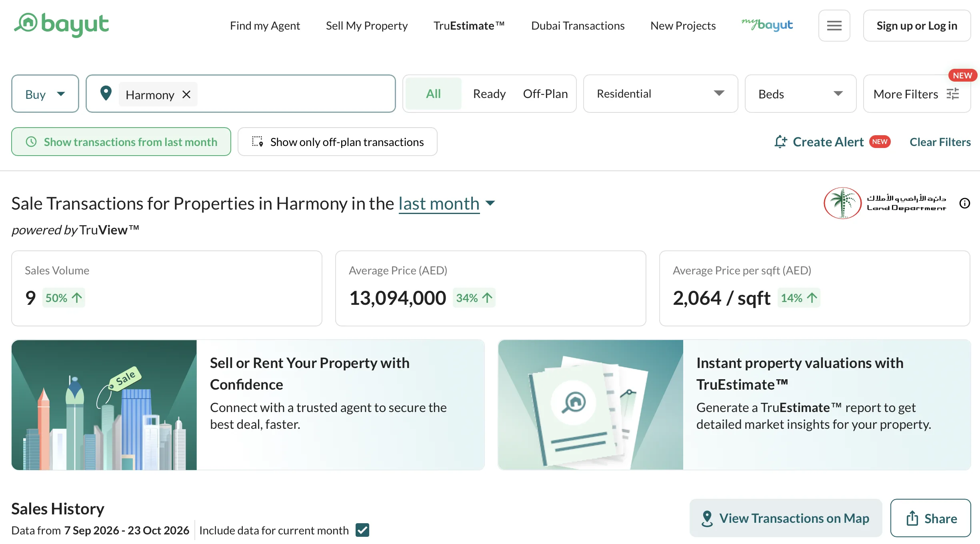Select the Ready completion status option

point(489,94)
